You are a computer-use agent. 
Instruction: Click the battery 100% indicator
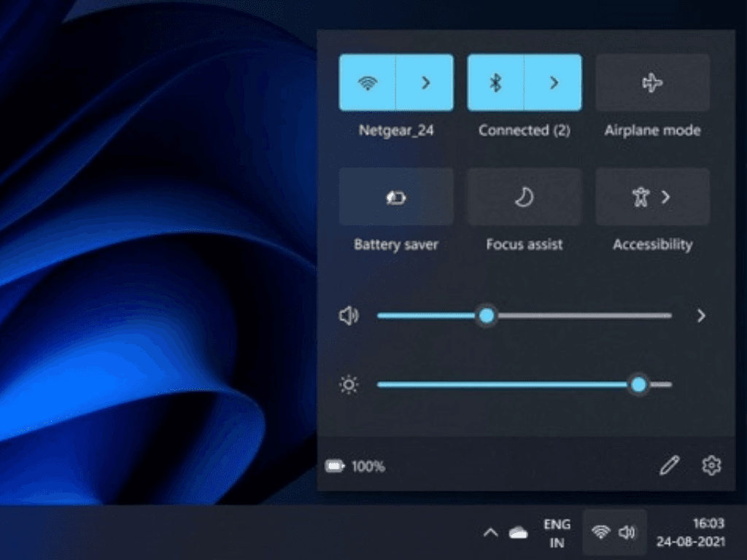(x=355, y=467)
